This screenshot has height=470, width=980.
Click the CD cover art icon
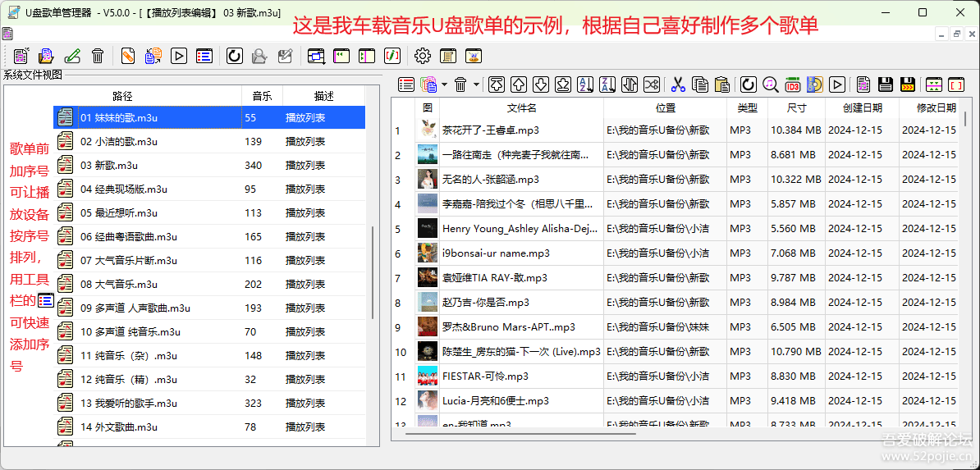(815, 84)
